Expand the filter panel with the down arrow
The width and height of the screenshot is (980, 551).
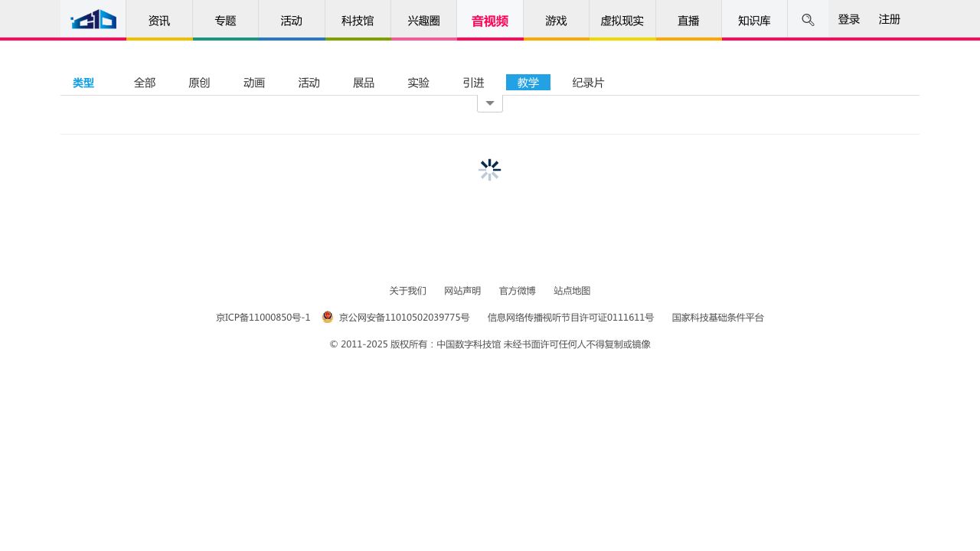point(489,103)
